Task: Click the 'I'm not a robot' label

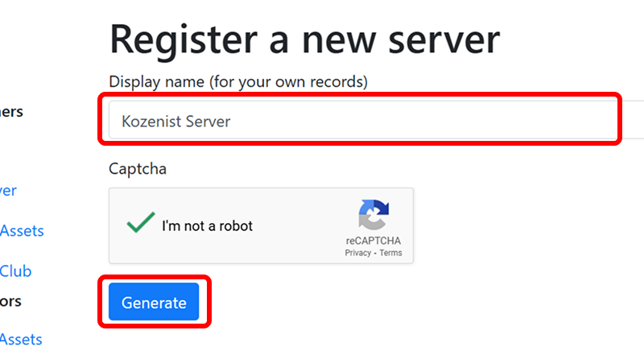Action: coord(207,225)
